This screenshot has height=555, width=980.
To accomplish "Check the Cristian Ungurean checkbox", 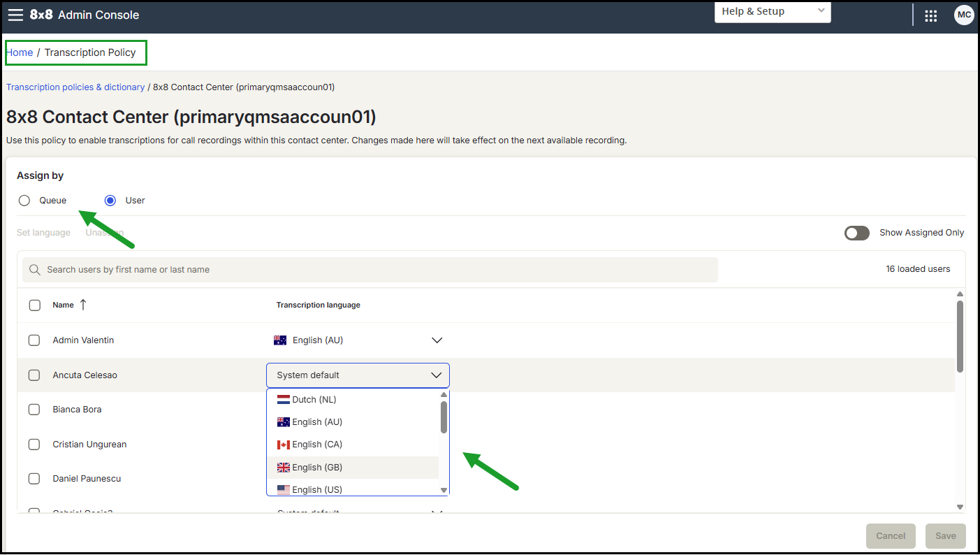I will pyautogui.click(x=34, y=445).
